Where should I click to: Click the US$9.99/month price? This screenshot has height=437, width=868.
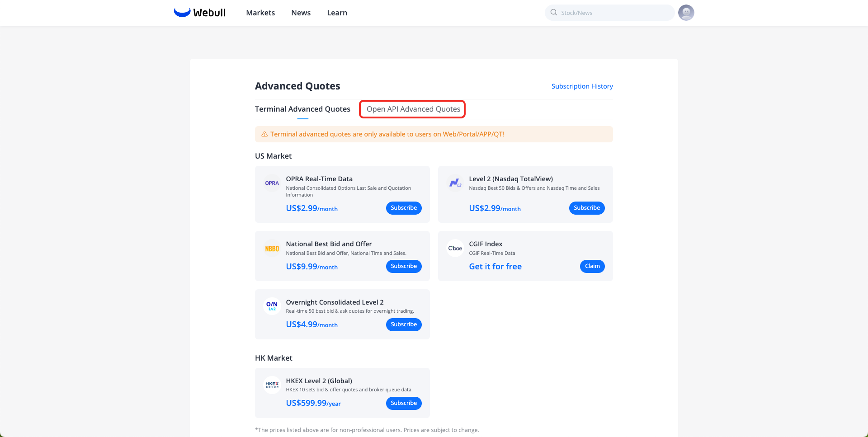pyautogui.click(x=311, y=267)
